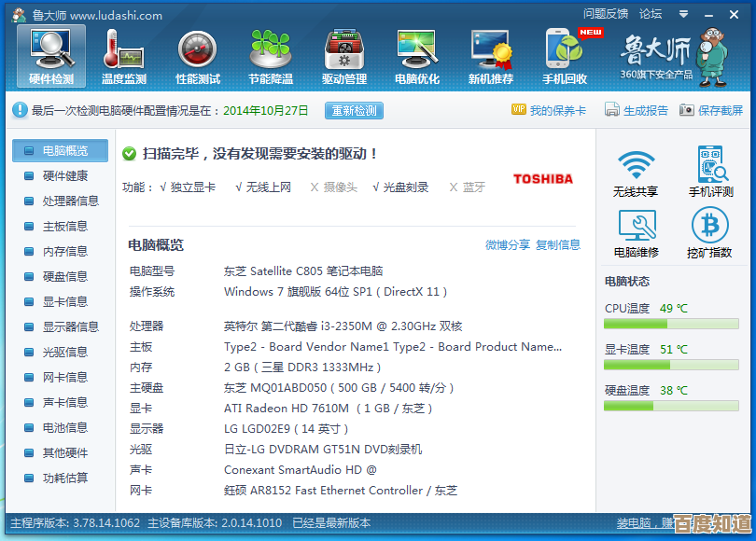756x541 pixels.
Task: Open 节能降温 green clover icon
Action: pyautogui.click(x=271, y=49)
